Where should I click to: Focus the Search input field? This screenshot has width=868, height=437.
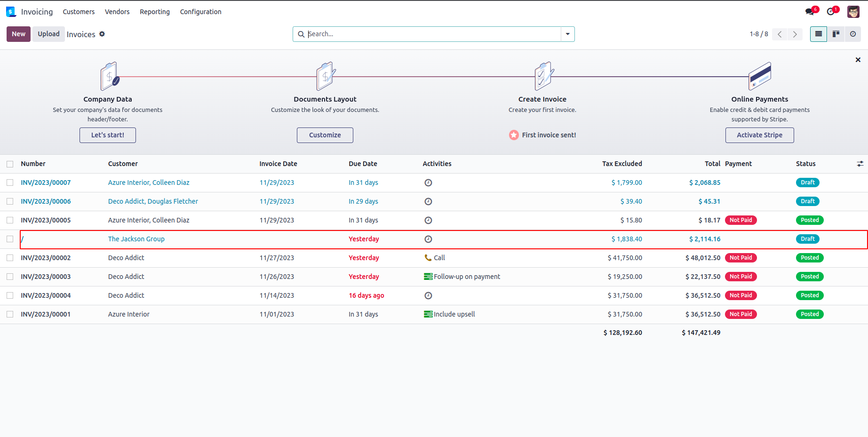433,34
